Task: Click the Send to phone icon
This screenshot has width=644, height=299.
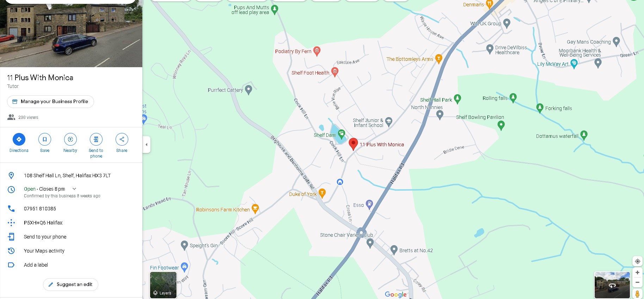Action: (x=96, y=139)
